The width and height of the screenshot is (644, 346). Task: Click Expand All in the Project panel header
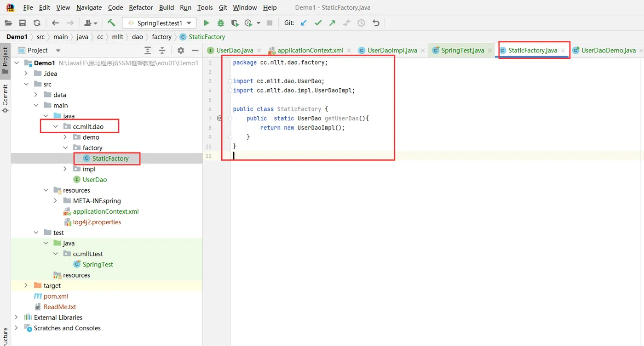click(148, 51)
